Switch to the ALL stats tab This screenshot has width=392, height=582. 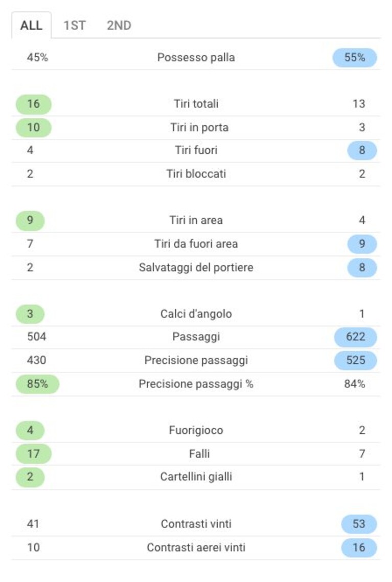[x=31, y=25]
